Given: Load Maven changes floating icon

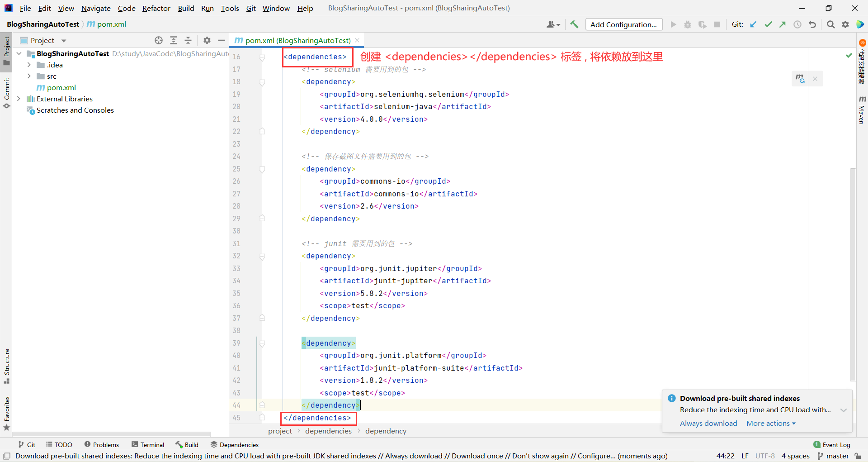Looking at the screenshot, I should (800, 79).
